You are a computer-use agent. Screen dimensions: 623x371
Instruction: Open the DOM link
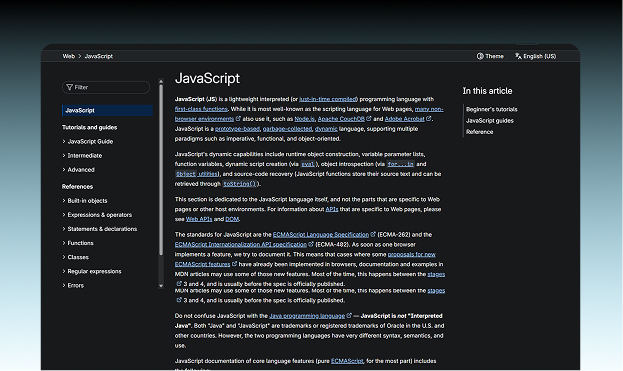232,219
